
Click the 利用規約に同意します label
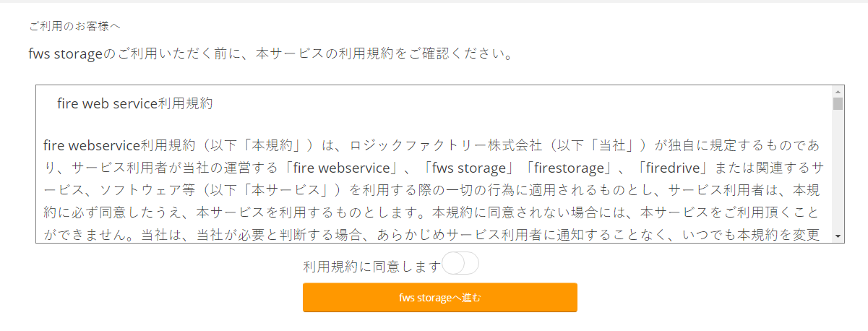tap(371, 267)
